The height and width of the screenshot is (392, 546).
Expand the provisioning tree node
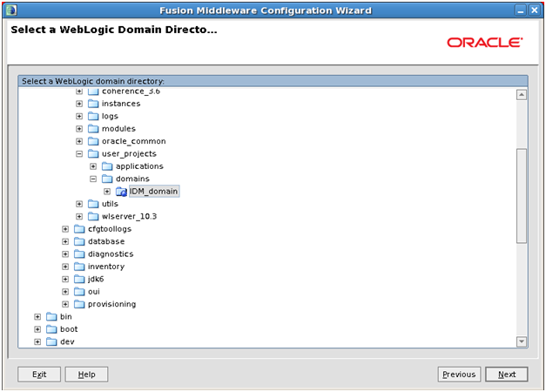tap(65, 305)
